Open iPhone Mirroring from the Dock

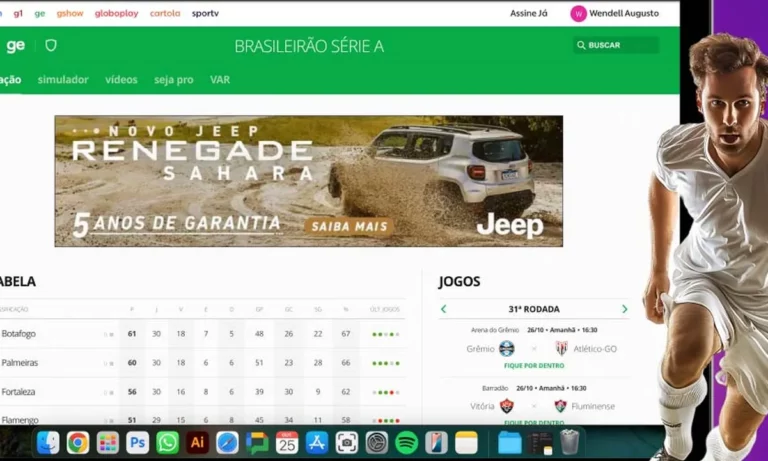(436, 442)
